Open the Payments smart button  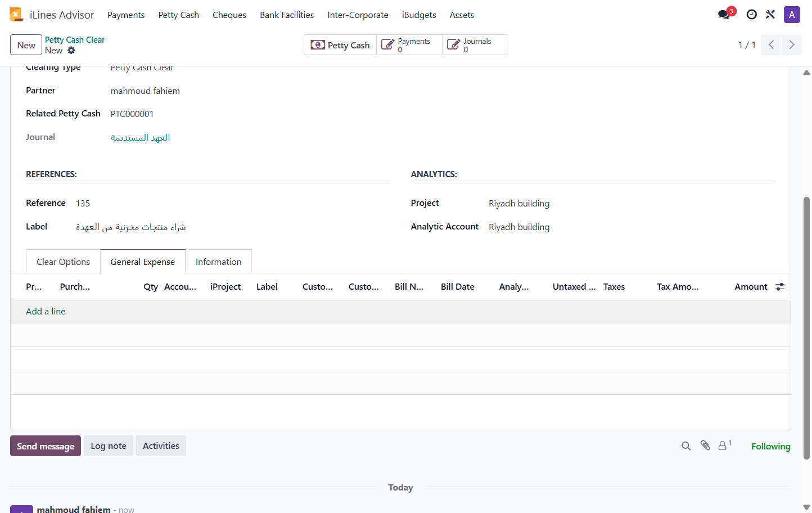[x=409, y=45]
